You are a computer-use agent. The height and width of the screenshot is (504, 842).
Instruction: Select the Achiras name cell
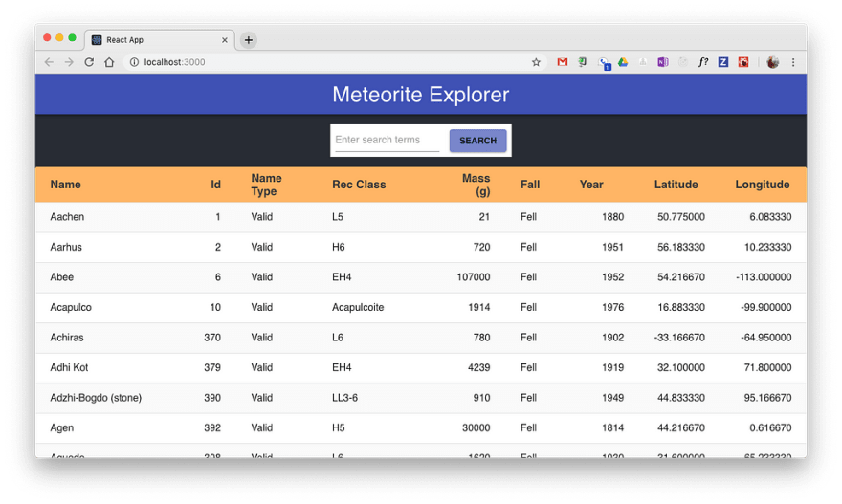[x=67, y=337]
